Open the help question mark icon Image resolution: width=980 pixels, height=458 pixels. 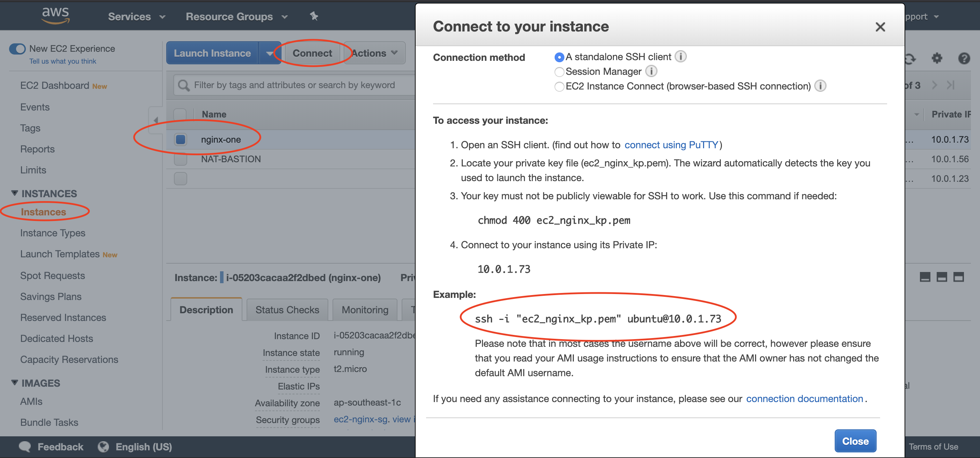(964, 58)
